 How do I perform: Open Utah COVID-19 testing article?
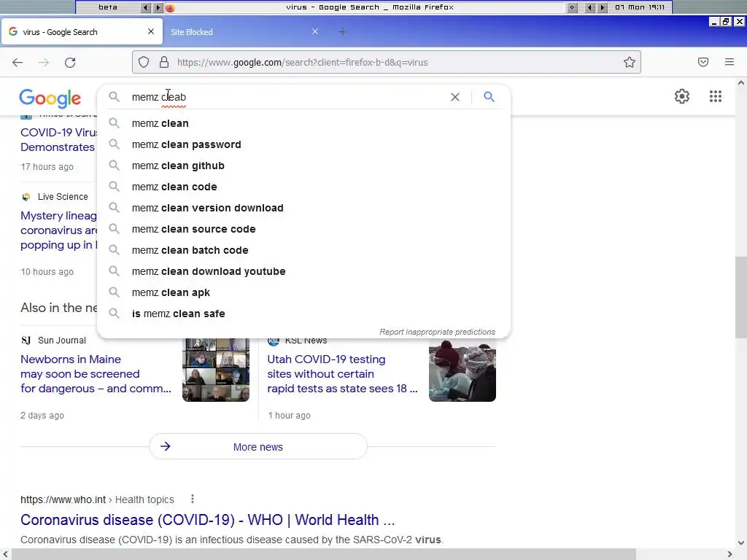tap(343, 374)
